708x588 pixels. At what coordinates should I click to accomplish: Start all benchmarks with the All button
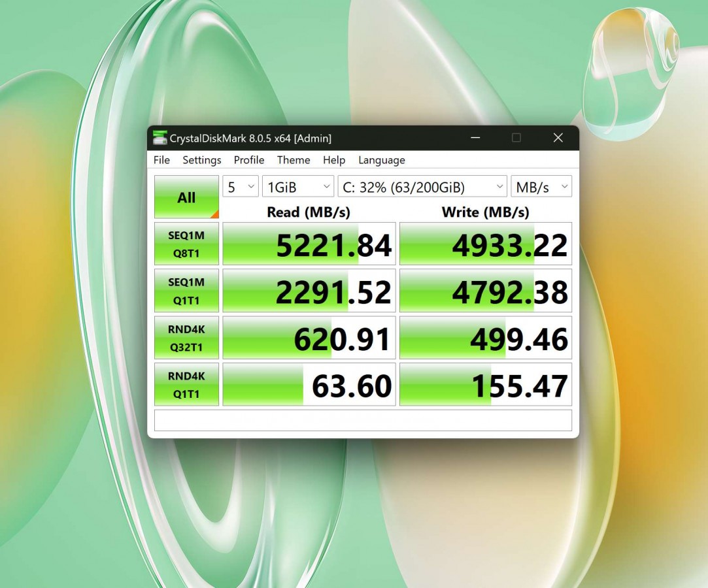click(x=186, y=197)
